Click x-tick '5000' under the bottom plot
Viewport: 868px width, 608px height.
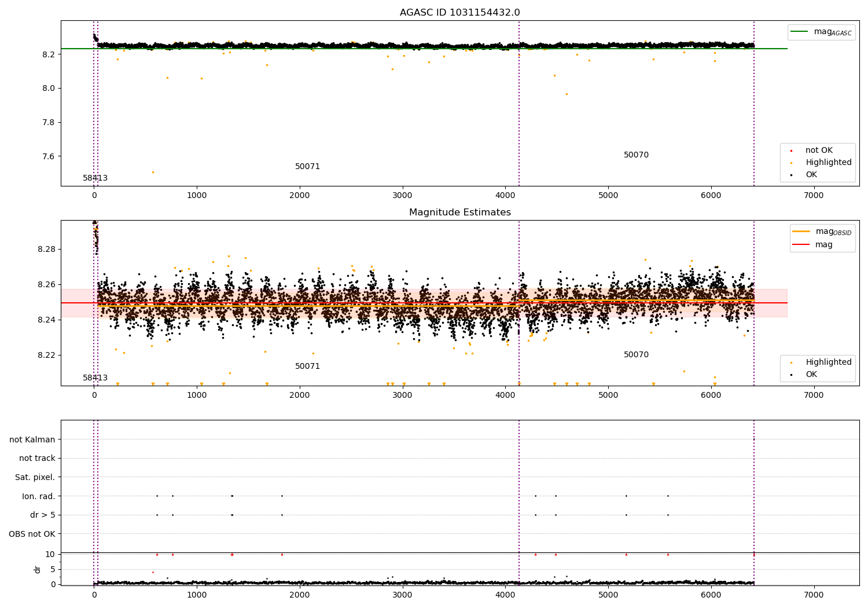[608, 595]
